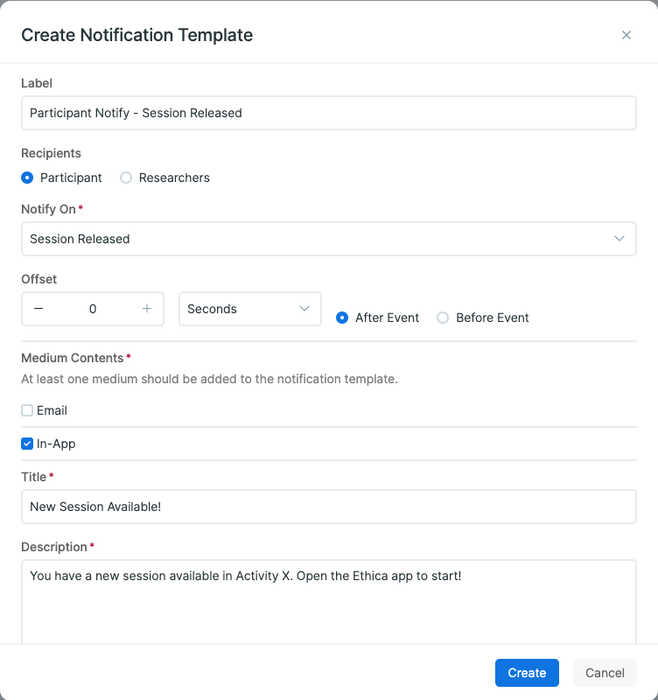This screenshot has width=658, height=700.
Task: Choose the After Event radio option
Action: (x=342, y=318)
